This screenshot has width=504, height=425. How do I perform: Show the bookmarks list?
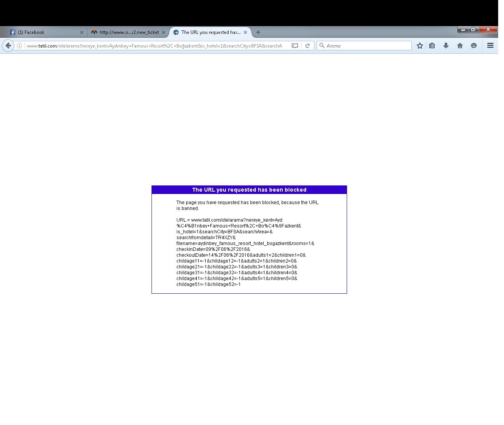click(x=432, y=46)
